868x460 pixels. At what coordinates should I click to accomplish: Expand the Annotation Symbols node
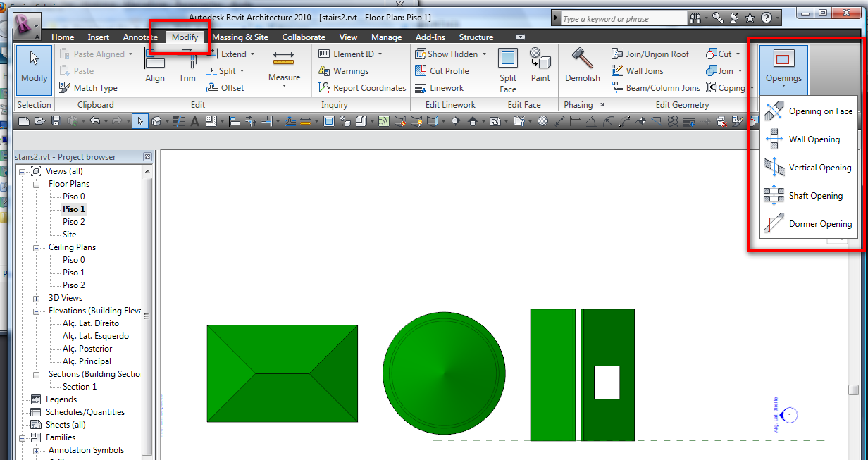coord(35,450)
